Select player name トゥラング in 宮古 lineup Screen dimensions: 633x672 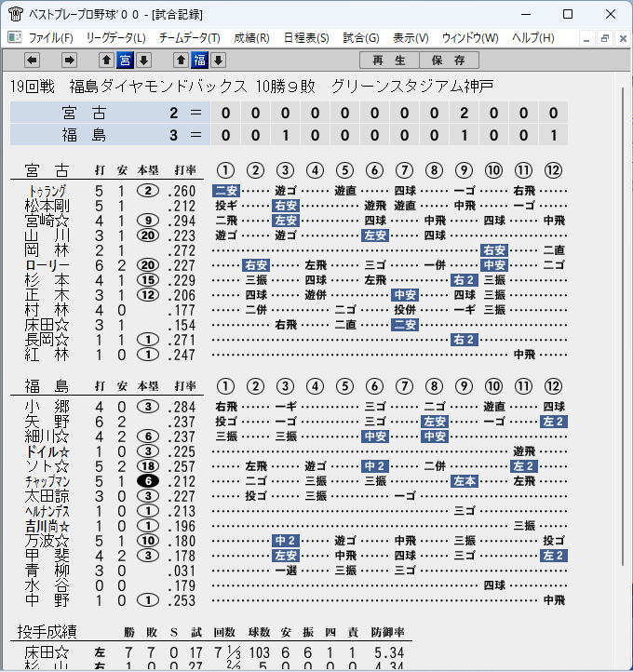(47, 191)
